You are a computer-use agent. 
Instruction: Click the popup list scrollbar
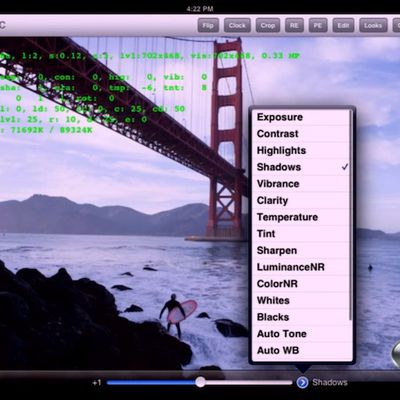point(351,215)
